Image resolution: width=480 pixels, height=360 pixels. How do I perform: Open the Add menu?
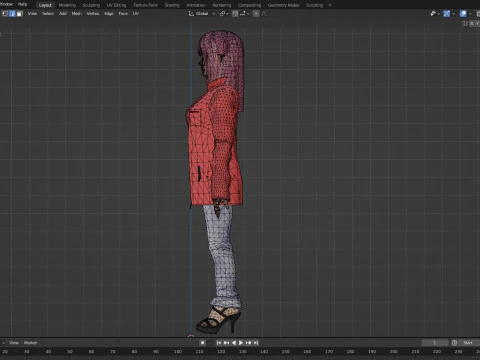[63, 14]
